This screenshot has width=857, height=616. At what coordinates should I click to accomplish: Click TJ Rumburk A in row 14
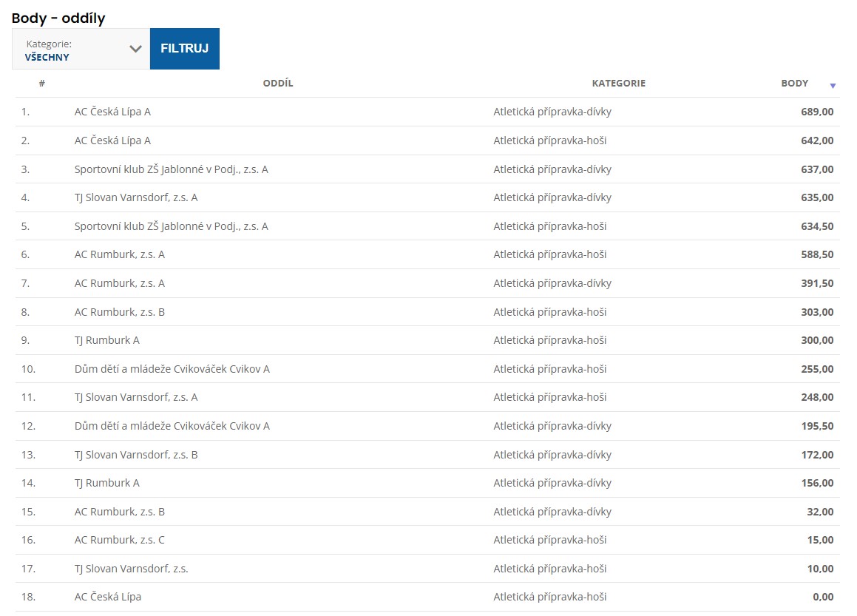pyautogui.click(x=107, y=483)
